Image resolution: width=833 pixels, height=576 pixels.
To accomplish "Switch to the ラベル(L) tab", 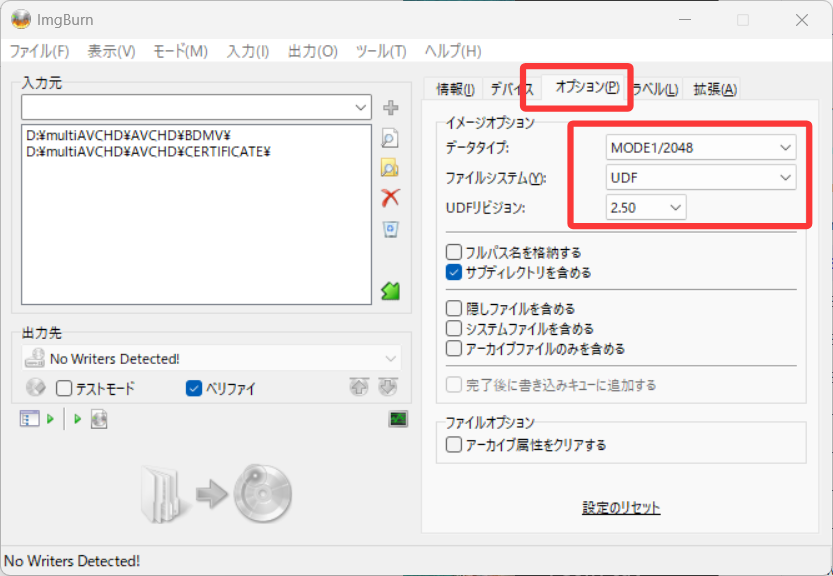I will coord(656,89).
